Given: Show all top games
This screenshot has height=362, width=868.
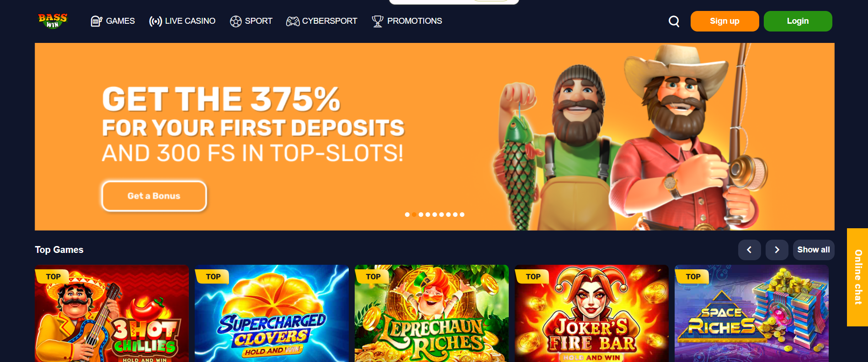Looking at the screenshot, I should pyautogui.click(x=814, y=250).
